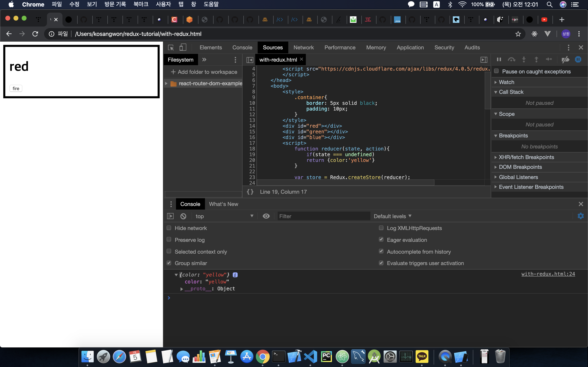Uncheck the Group similar checkbox
The height and width of the screenshot is (367, 588).
(169, 263)
